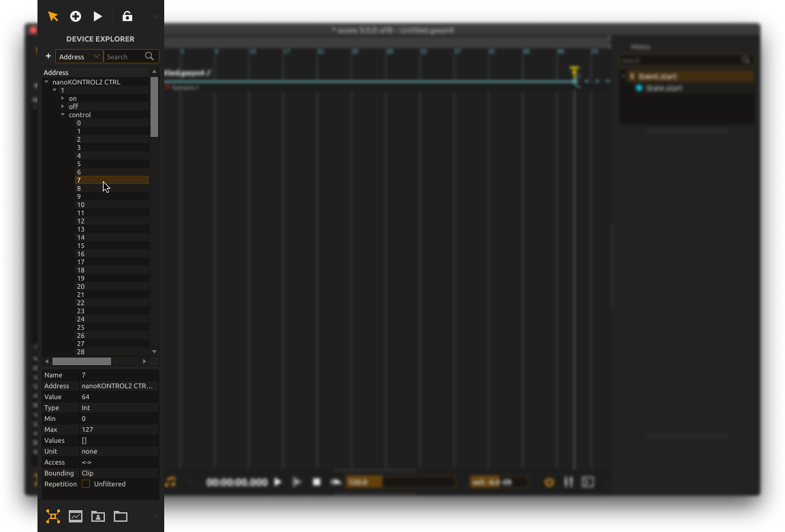Expand bottom panel overflow chevrons
This screenshot has height=532, width=785.
[155, 516]
